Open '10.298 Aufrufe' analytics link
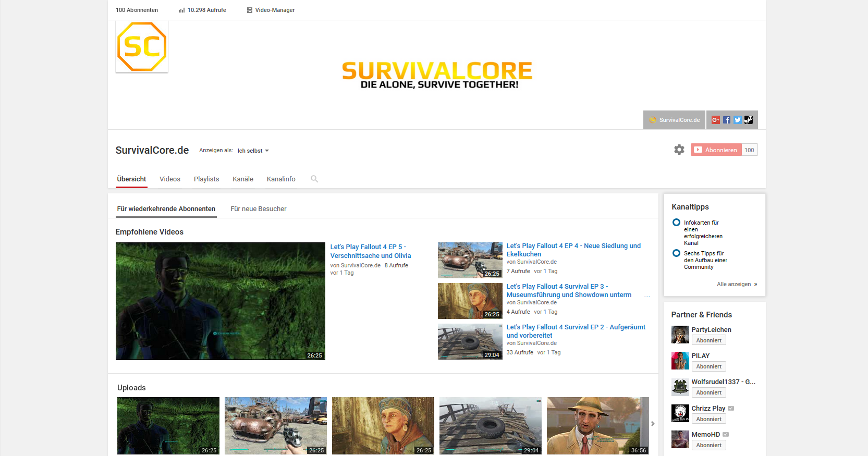Screen dimensions: 868x456 (207, 10)
